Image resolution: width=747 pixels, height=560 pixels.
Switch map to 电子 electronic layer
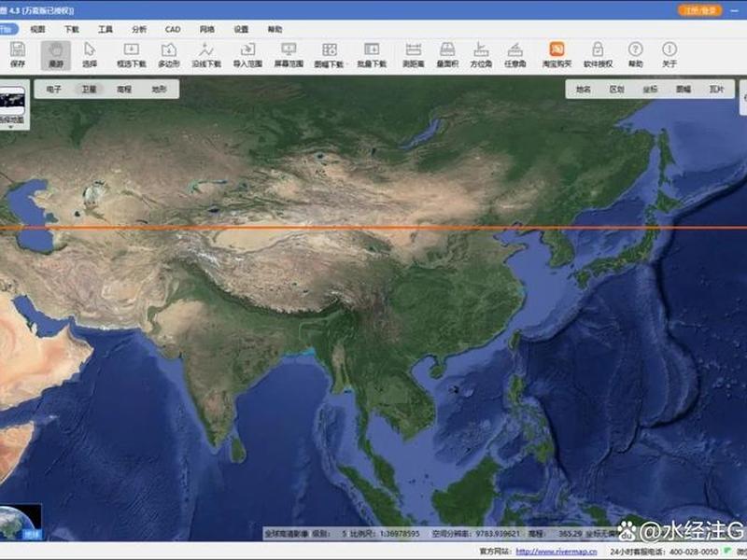point(54,89)
